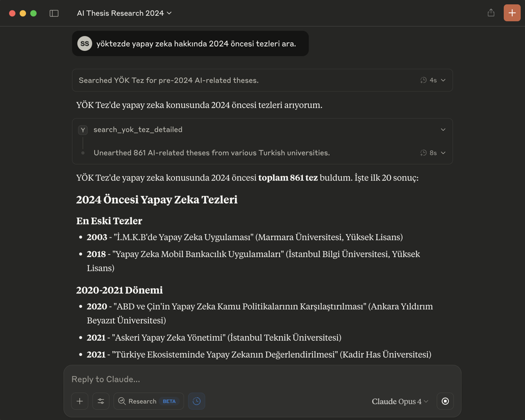
Task: Click the Searched YÖK Tez summary text
Action: pyautogui.click(x=168, y=80)
